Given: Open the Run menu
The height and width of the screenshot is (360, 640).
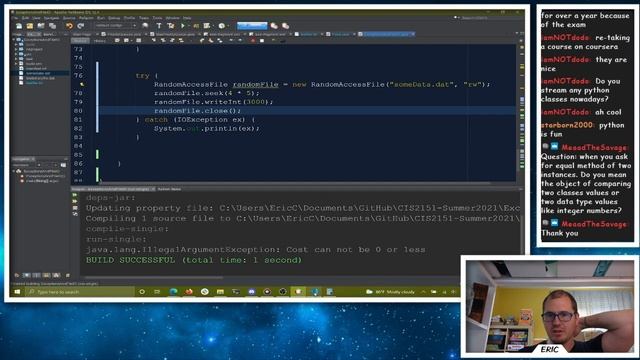Looking at the screenshot, I should point(100,18).
